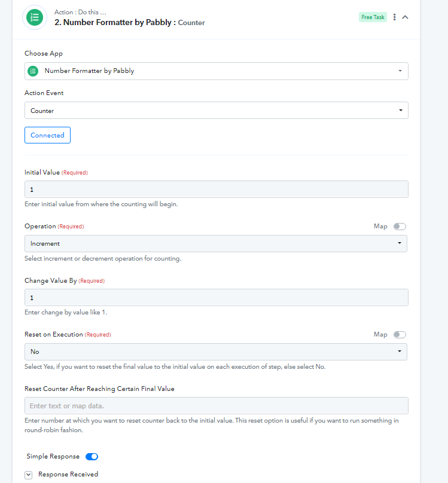Click the Response Received label
Viewport: 448px width, 483px height.
tap(68, 475)
